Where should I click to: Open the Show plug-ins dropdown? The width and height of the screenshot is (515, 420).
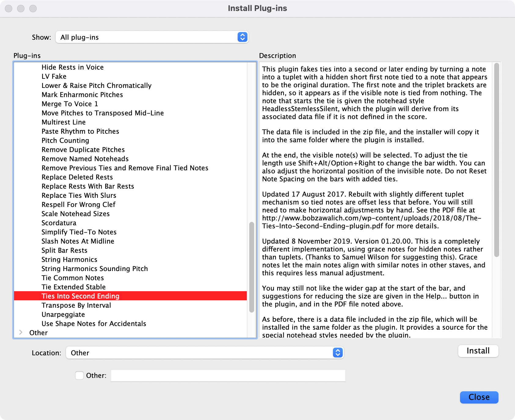click(x=152, y=37)
